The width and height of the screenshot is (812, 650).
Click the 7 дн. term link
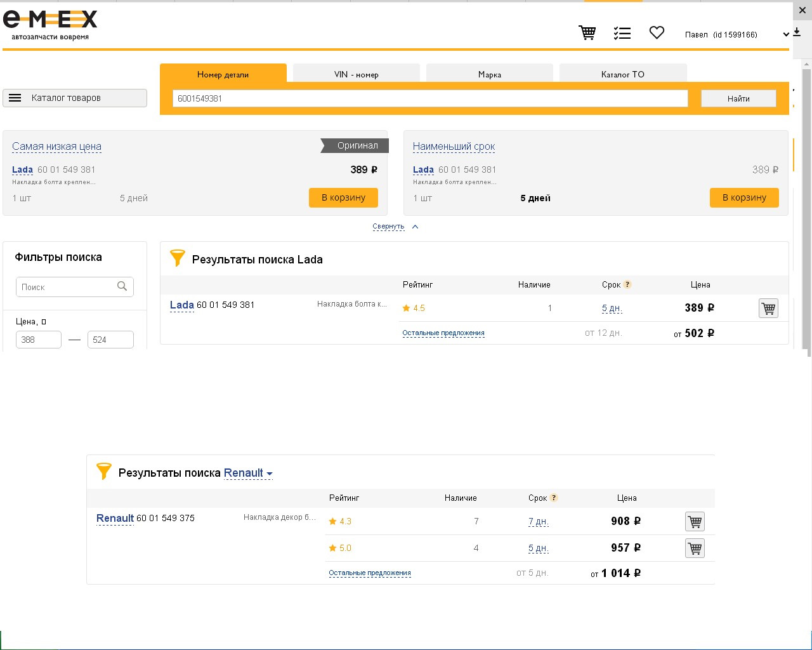tap(539, 522)
